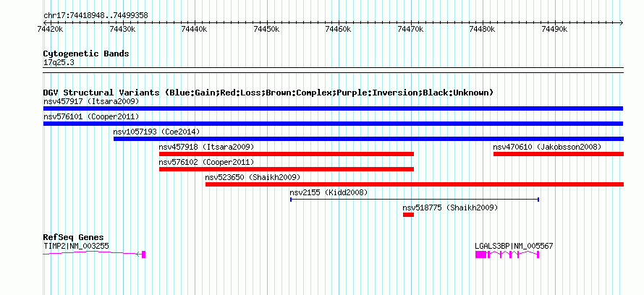Select the nsv523650 (Shaikh2009) red loss bar

pyautogui.click(x=415, y=184)
